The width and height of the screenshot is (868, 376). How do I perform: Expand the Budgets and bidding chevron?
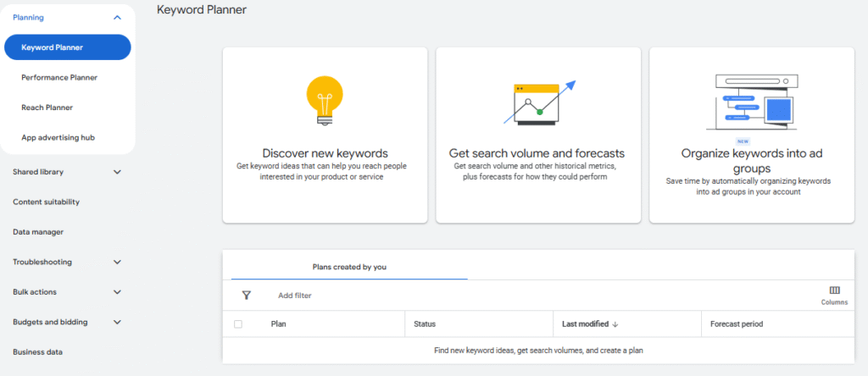coord(117,322)
